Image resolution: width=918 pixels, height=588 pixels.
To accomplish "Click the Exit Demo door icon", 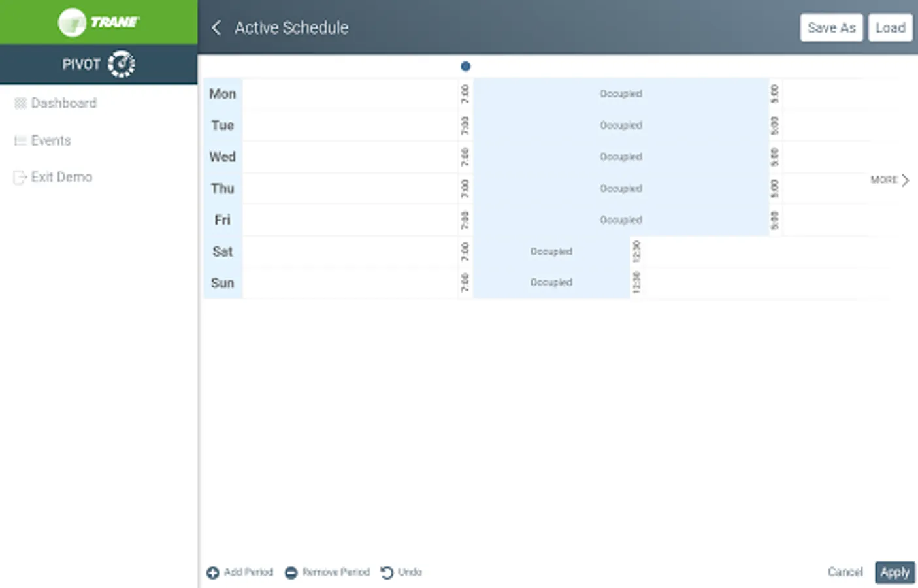I will 20,177.
